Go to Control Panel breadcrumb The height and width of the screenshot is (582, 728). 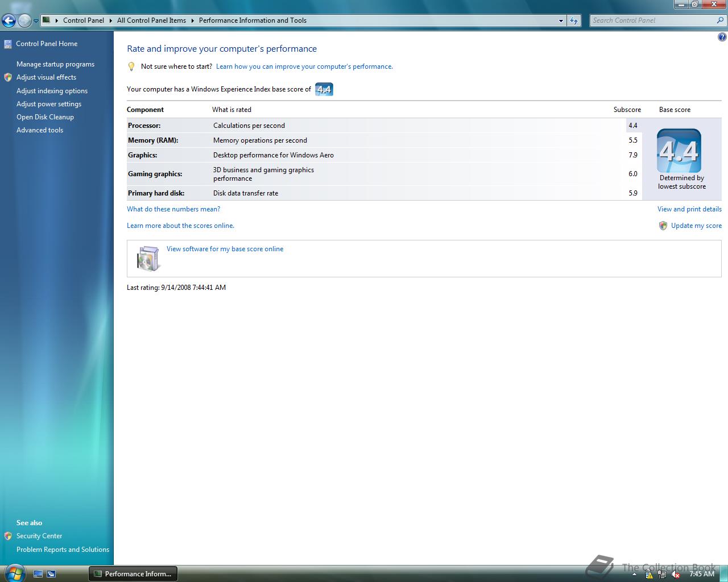[x=84, y=20]
